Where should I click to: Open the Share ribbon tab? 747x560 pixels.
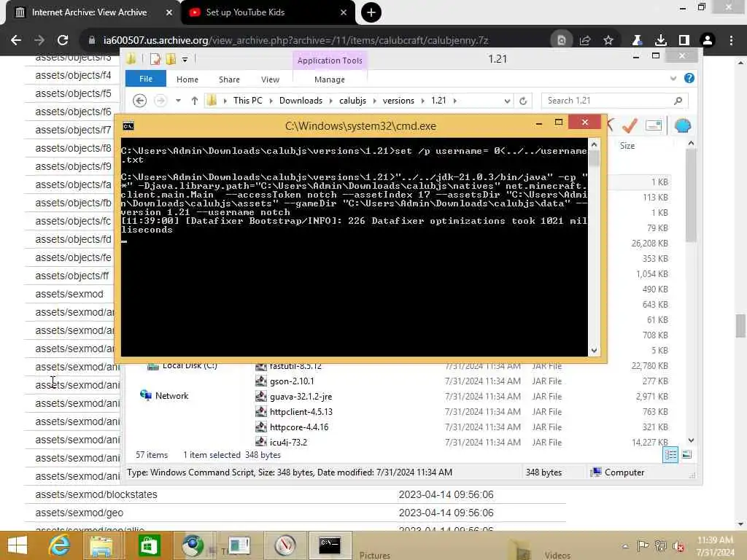coord(229,79)
